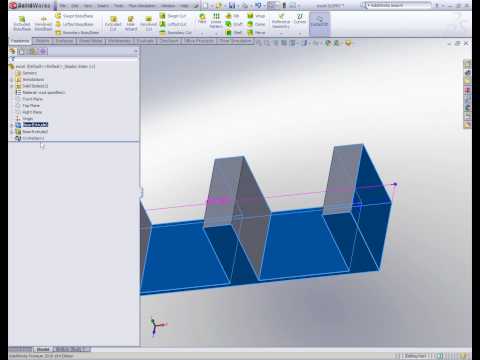The image size is (480, 360).
Task: Expand the Annotations folder
Action: click(12, 80)
